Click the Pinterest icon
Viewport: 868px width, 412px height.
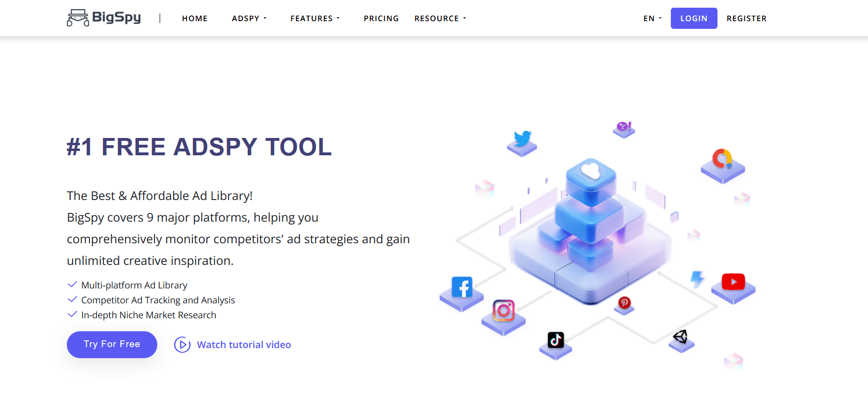click(624, 302)
